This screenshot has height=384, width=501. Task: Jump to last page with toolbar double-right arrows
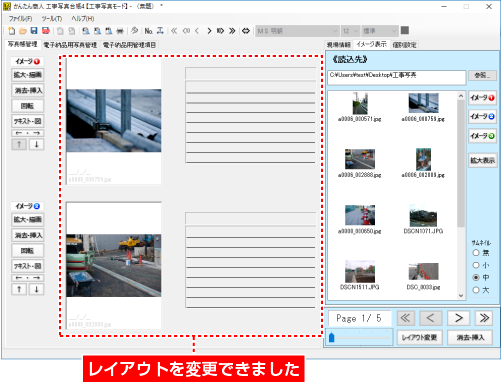[232, 31]
